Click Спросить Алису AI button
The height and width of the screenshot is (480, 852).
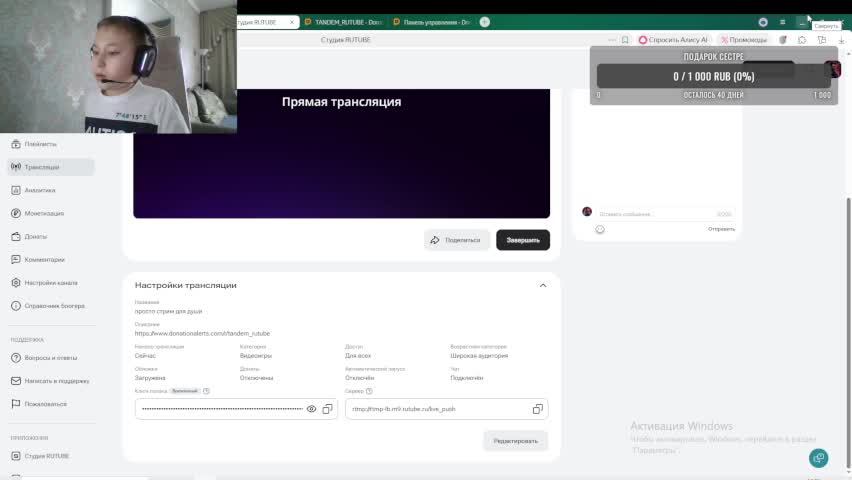click(673, 40)
